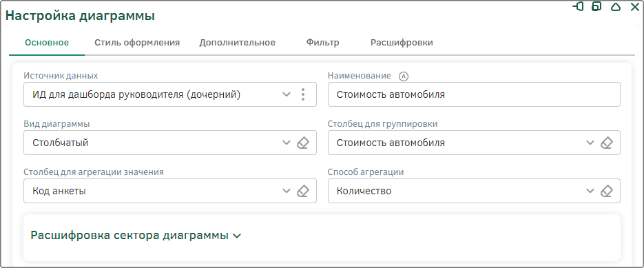Expand the Способ агрегации dropdown
The image size is (644, 268).
pos(590,191)
